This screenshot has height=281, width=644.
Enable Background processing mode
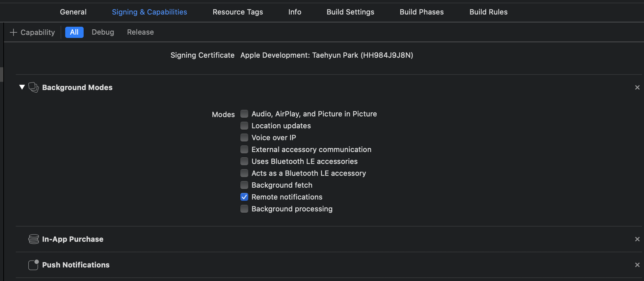click(x=244, y=209)
